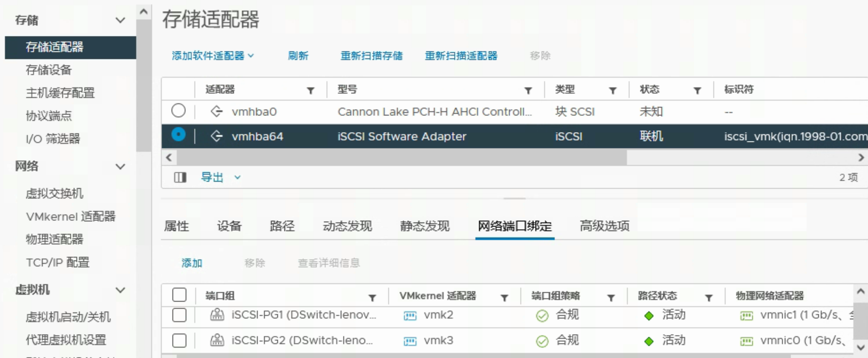Filter the 型号 column
Viewport: 868px width, 358px height.
click(x=528, y=90)
